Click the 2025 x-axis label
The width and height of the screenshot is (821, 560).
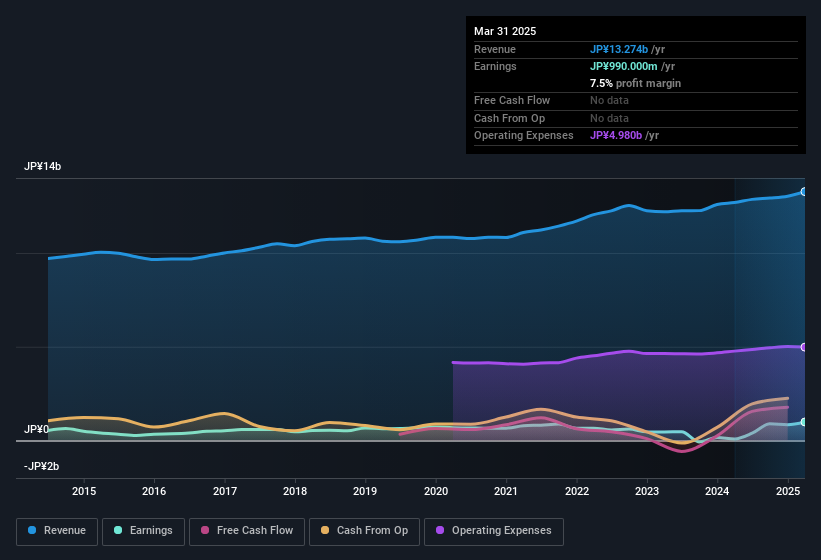tap(787, 491)
